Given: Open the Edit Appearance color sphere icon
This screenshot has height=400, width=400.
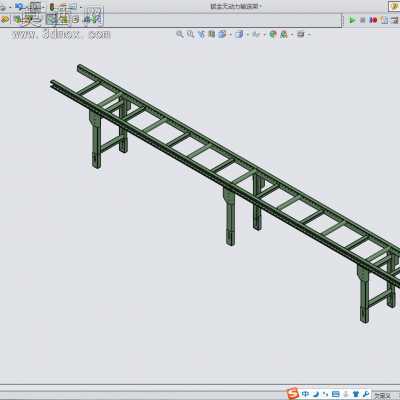Looking at the screenshot, I should coord(273,34).
